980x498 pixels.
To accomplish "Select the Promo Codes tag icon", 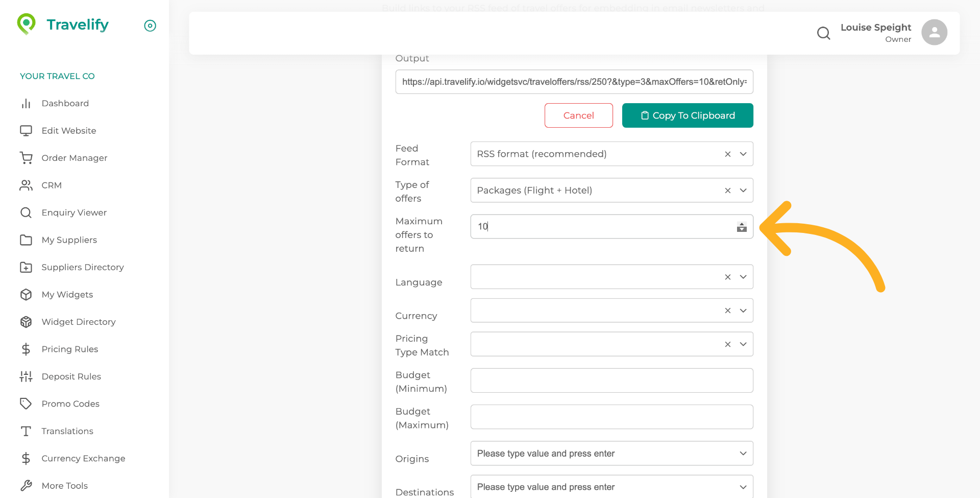I will pyautogui.click(x=26, y=404).
